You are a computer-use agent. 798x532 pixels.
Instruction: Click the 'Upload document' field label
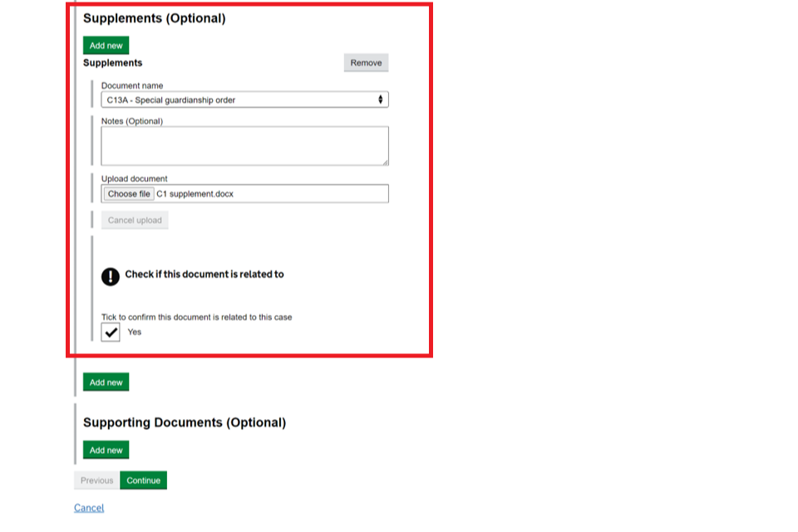(134, 179)
